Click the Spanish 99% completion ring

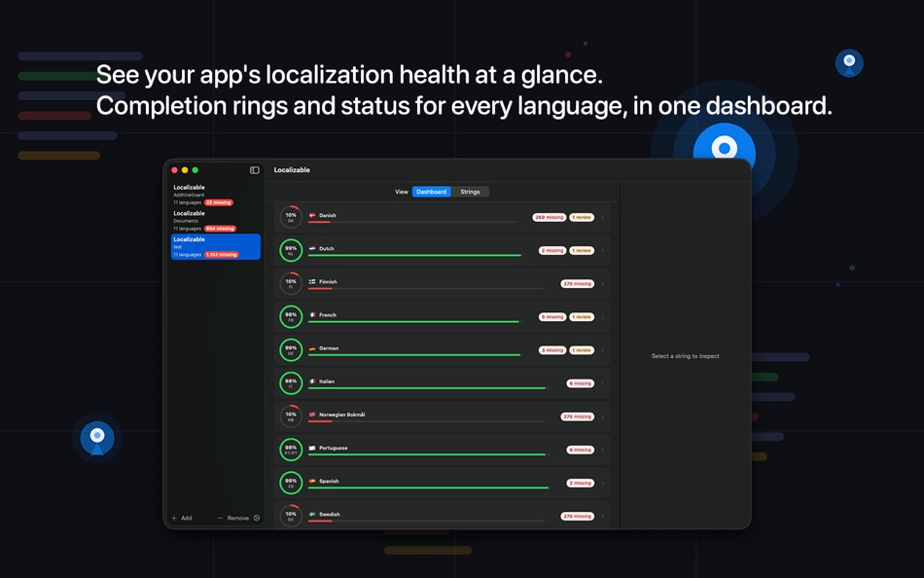[291, 483]
